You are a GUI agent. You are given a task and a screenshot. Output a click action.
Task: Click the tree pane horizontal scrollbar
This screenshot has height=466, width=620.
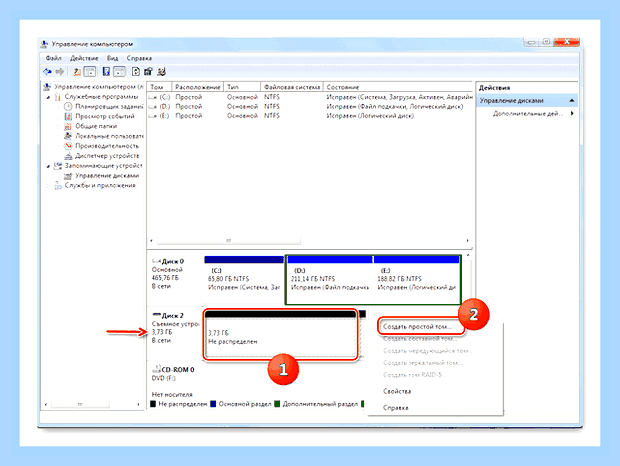[x=80, y=404]
